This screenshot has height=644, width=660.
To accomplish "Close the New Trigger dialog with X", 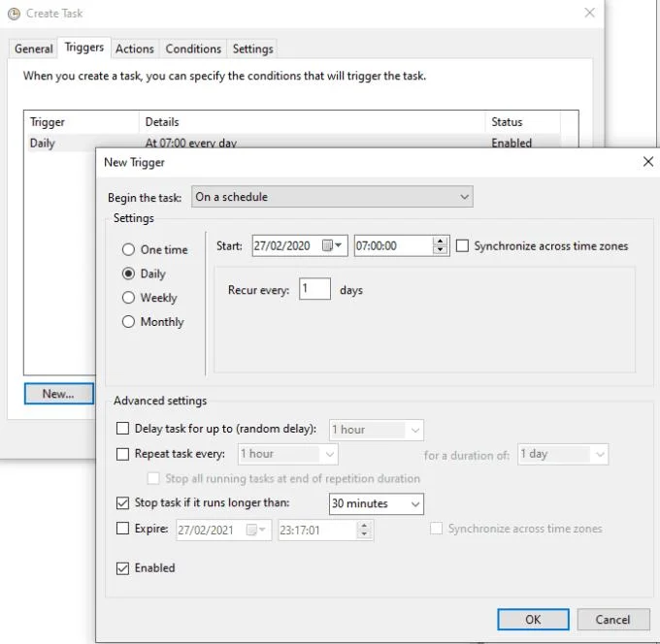I will pos(648,162).
